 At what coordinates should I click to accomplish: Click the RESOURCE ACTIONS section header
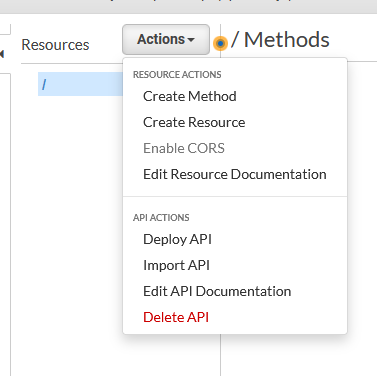tap(177, 74)
